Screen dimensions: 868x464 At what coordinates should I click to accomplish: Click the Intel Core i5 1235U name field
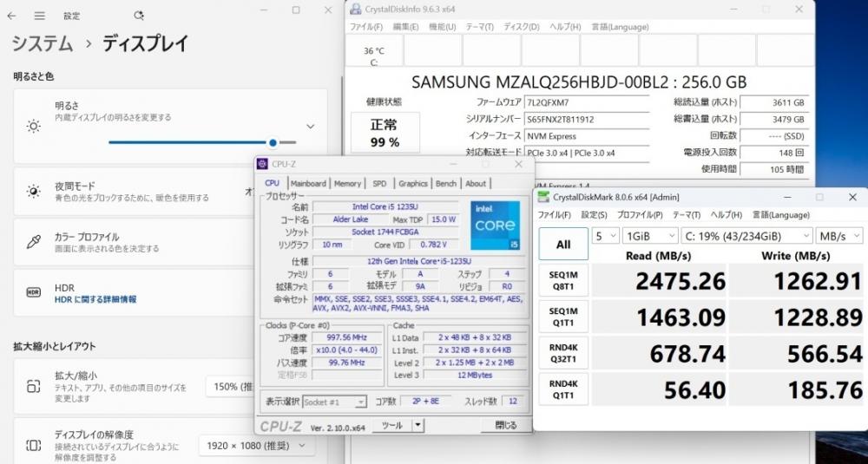pyautogui.click(x=385, y=206)
